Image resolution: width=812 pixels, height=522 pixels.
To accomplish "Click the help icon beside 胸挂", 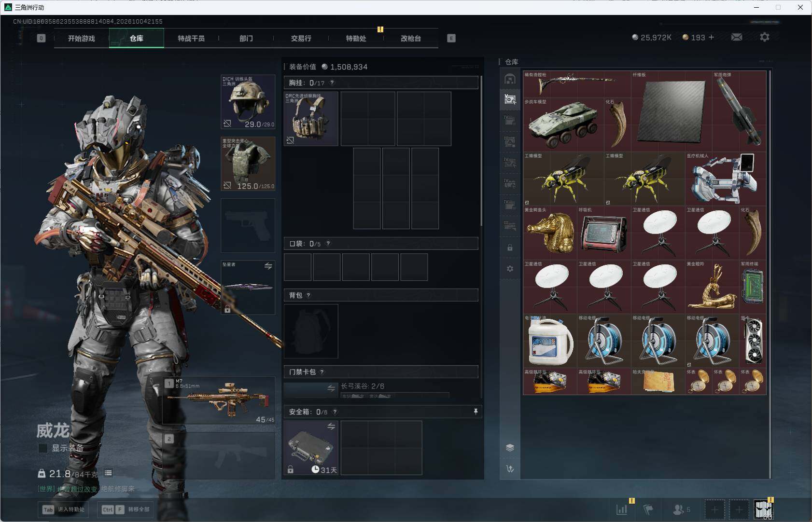I will tap(332, 82).
